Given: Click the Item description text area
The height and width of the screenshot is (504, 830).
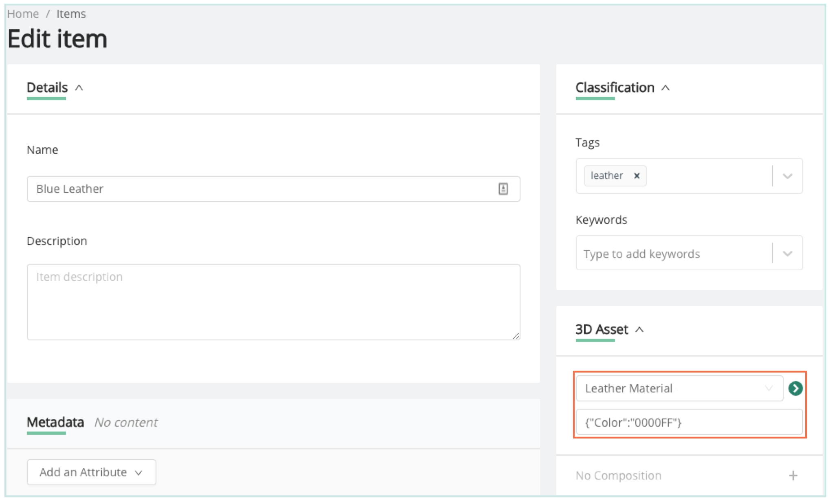Looking at the screenshot, I should [273, 302].
